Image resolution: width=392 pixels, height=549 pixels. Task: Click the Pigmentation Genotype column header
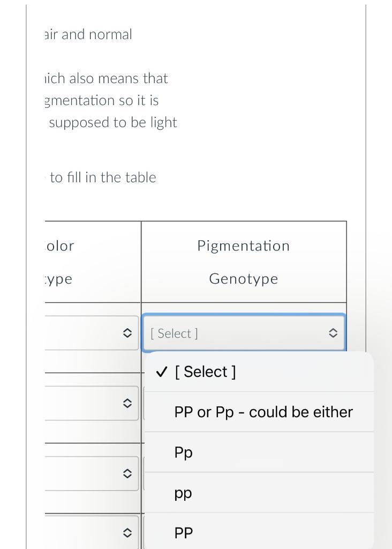244,262
